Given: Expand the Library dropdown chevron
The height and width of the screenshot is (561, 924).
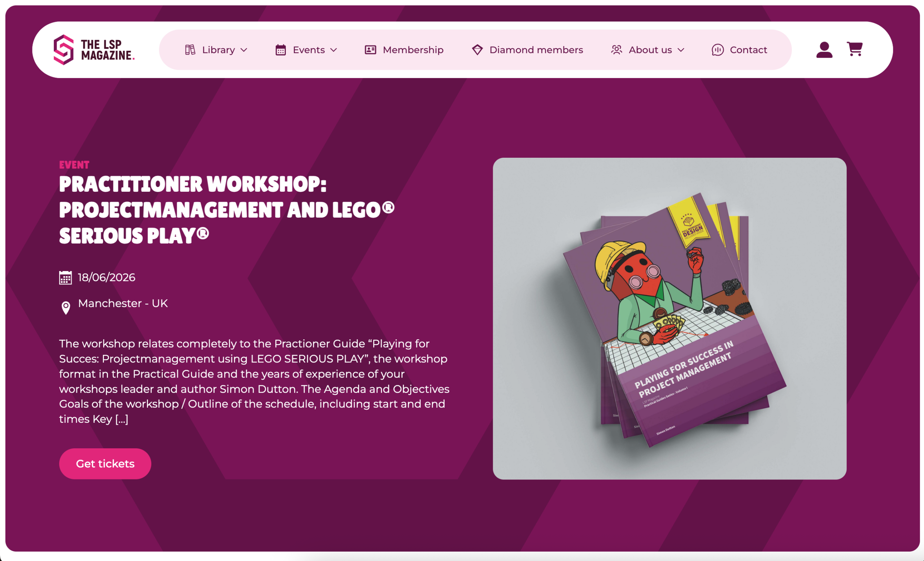Looking at the screenshot, I should [x=244, y=50].
